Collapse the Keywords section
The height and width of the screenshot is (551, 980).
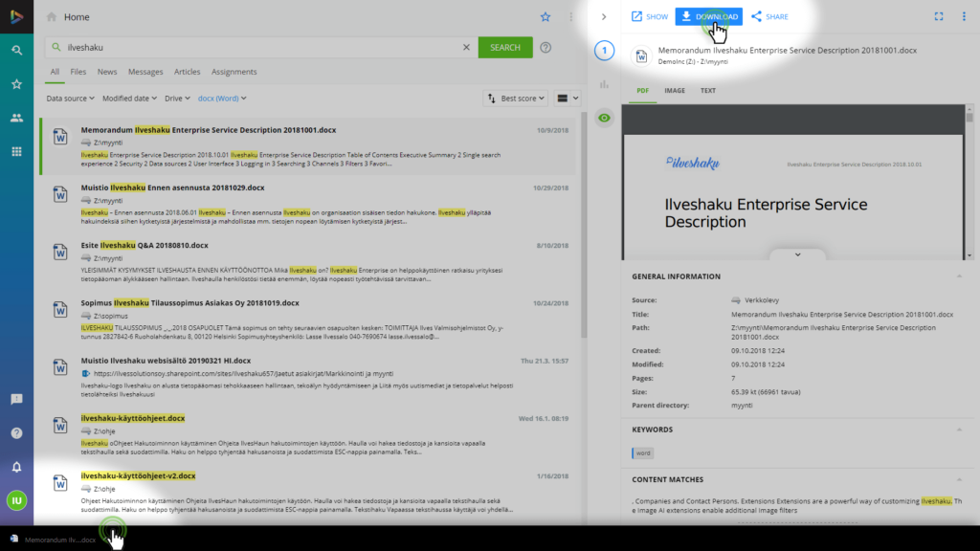click(x=959, y=430)
